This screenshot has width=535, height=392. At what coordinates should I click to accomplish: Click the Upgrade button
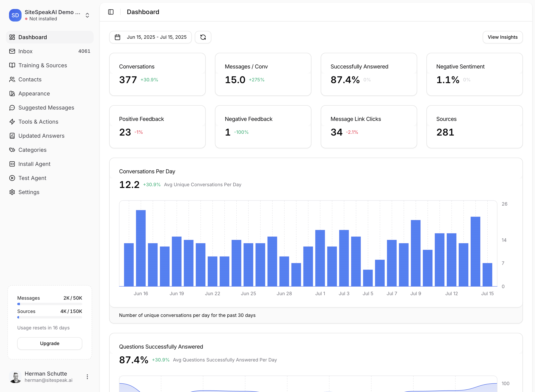50,343
